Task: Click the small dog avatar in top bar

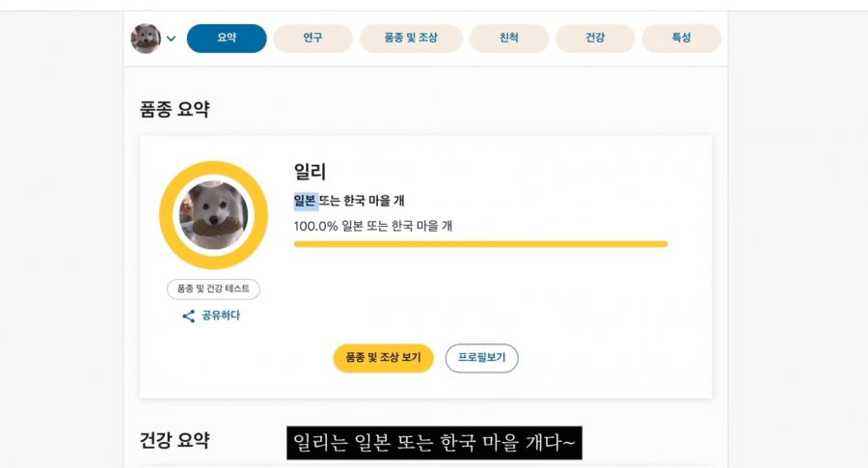Action: click(x=146, y=39)
